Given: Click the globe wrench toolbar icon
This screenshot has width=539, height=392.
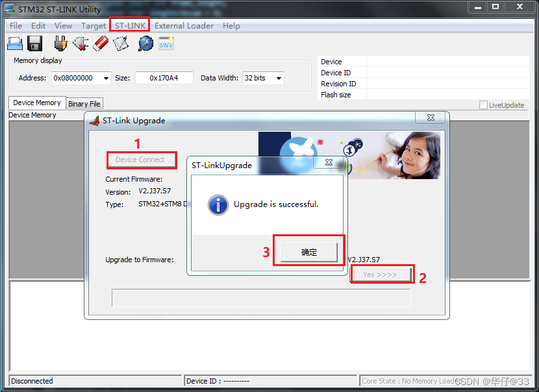Looking at the screenshot, I should [146, 44].
